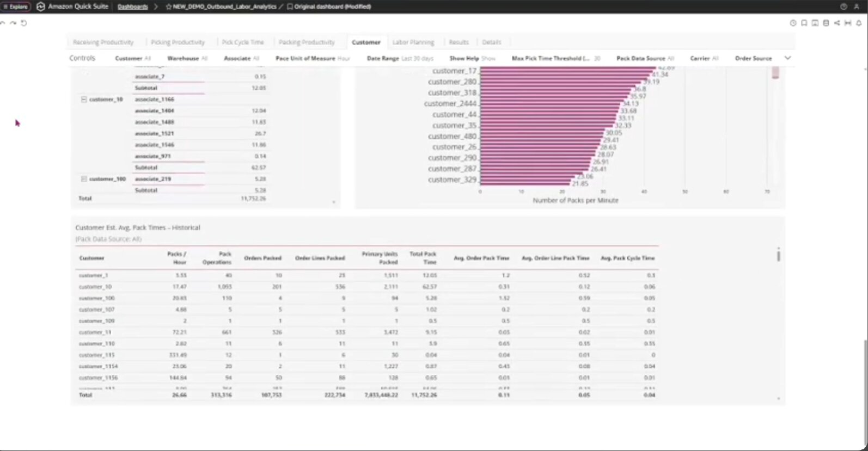The height and width of the screenshot is (451, 868).
Task: Expand the controls bar chevron
Action: click(787, 58)
